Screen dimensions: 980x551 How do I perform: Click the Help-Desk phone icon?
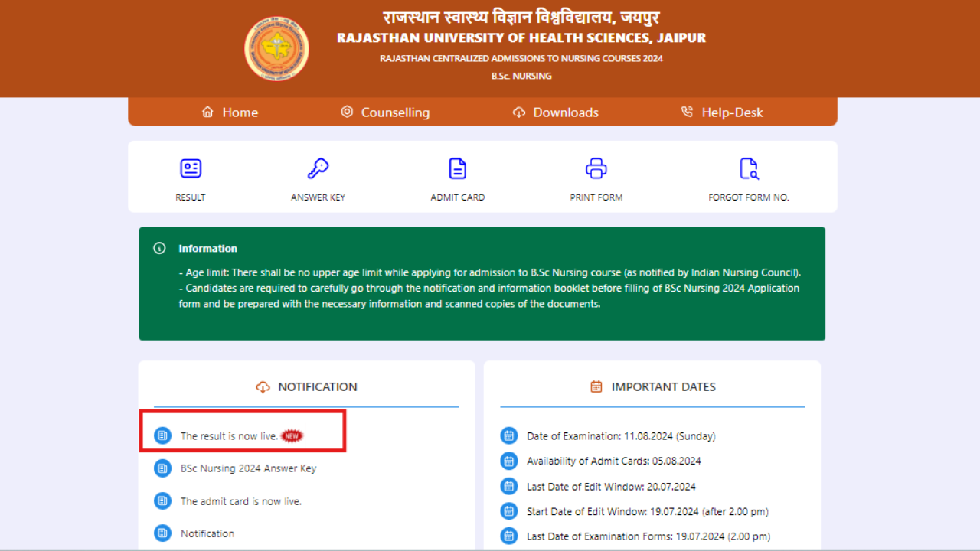687,112
